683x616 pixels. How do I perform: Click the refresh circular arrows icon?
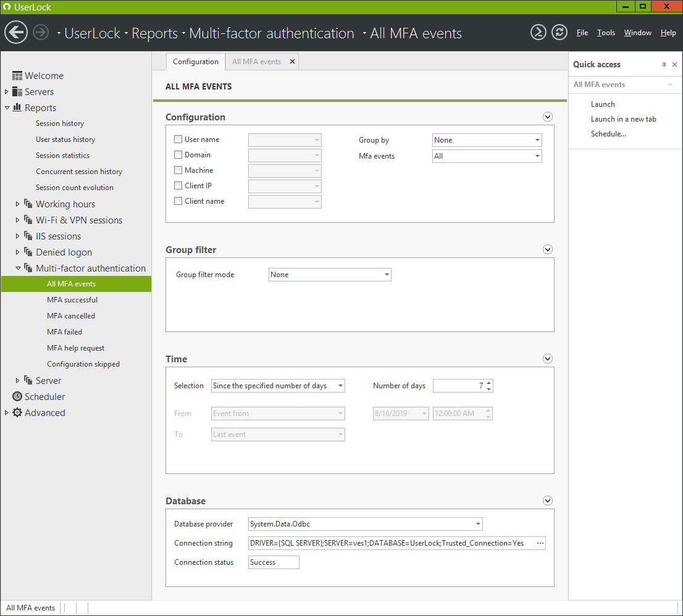(559, 32)
